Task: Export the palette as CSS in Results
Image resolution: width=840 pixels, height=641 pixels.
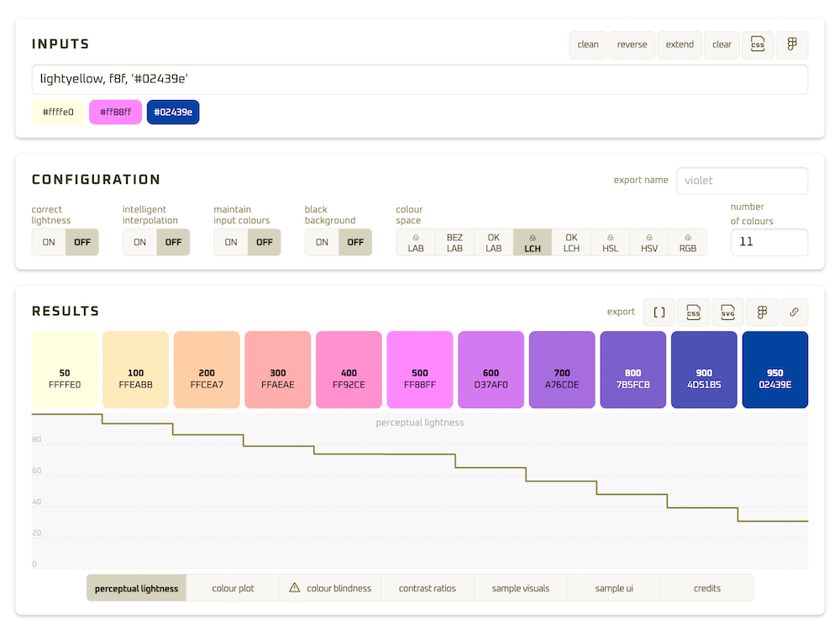Action: point(694,312)
